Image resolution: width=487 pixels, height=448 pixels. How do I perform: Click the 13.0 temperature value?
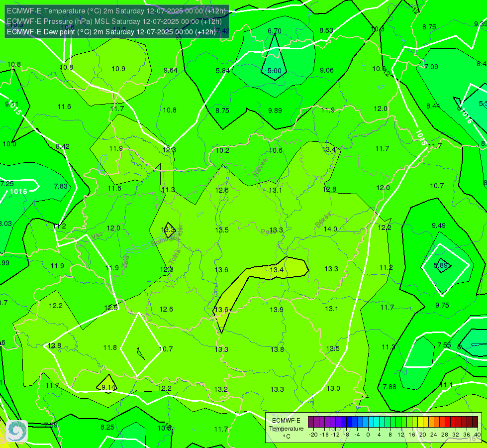pos(333,388)
